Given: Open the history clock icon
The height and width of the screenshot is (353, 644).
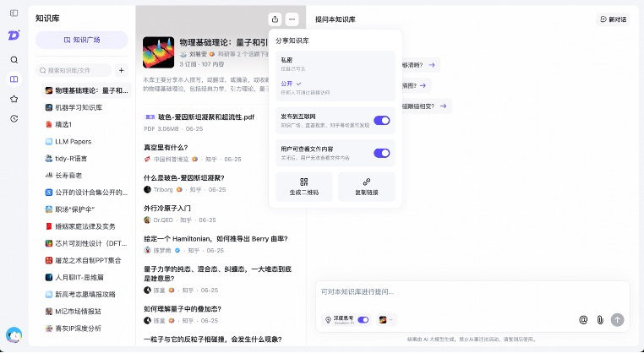Looking at the screenshot, I should coord(14,118).
